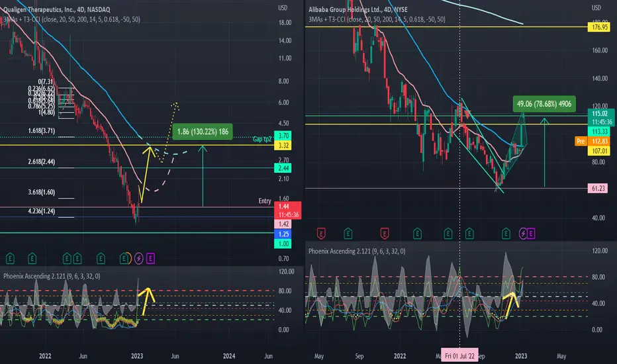617x364 pixels.
Task: Open the USD currency selector on Alibaba price scale
Action: tap(596, 8)
